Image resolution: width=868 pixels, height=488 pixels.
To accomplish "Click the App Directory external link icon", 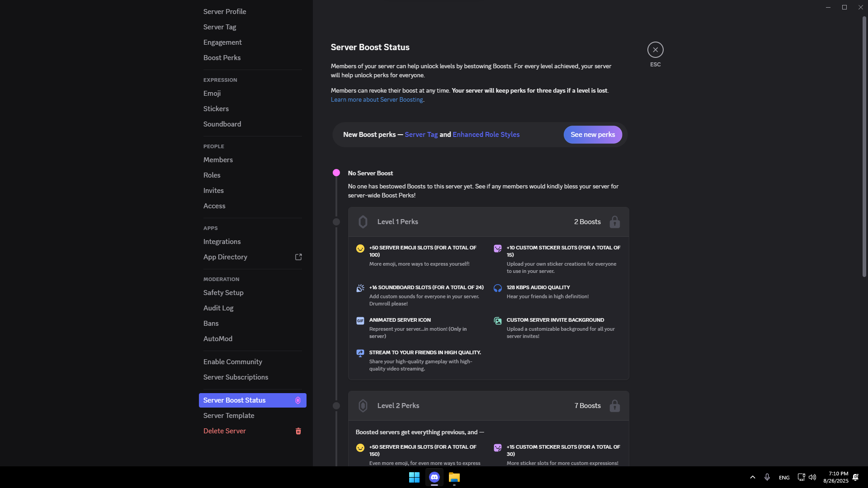I will coord(298,257).
